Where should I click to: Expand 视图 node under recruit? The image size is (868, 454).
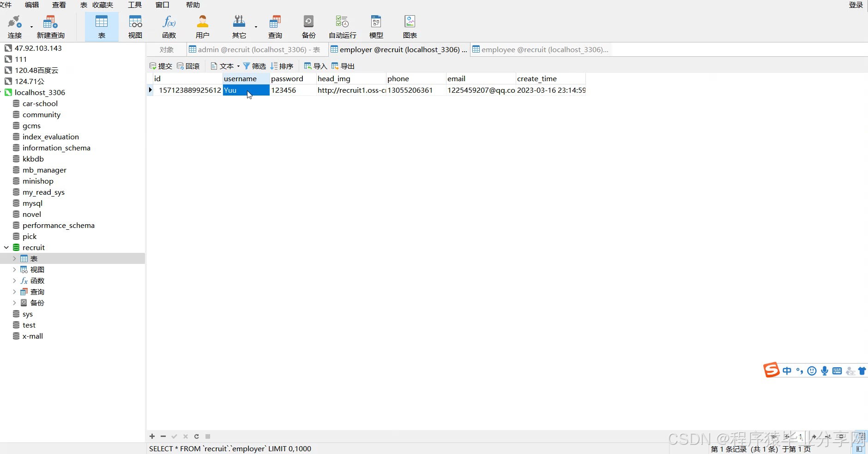tap(14, 269)
